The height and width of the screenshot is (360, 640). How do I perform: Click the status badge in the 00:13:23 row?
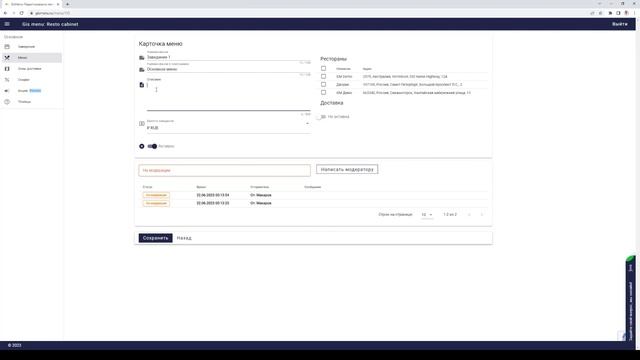point(156,203)
